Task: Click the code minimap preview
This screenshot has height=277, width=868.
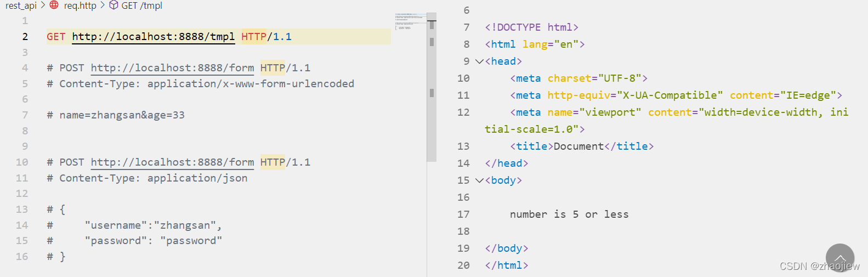Action: pyautogui.click(x=410, y=21)
